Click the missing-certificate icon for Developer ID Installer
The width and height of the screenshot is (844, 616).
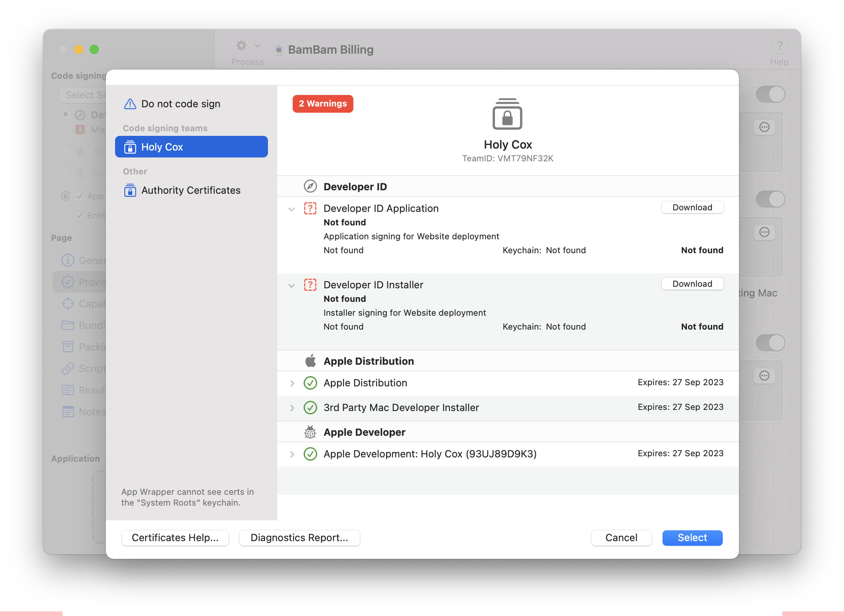pos(310,285)
